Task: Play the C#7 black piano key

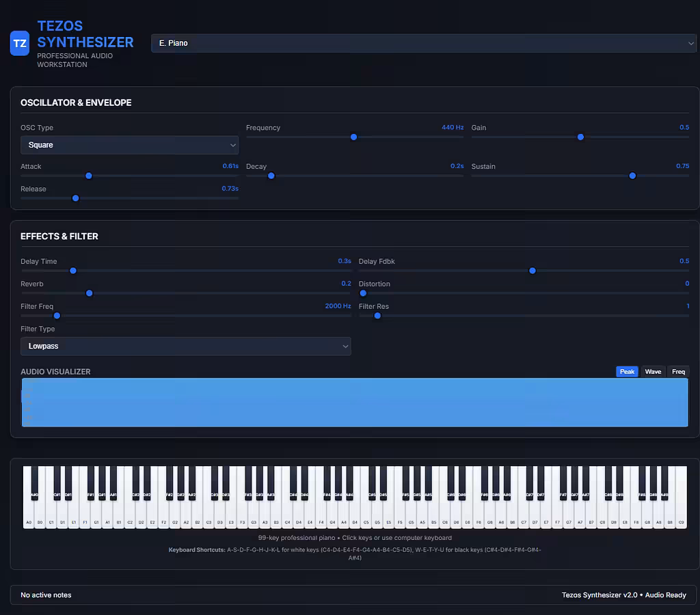Action: (x=530, y=482)
